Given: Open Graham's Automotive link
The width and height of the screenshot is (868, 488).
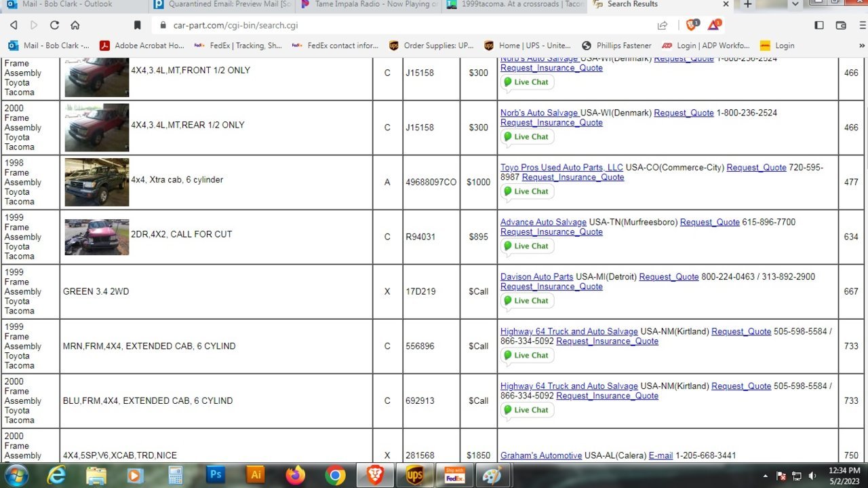Looking at the screenshot, I should pos(541,455).
